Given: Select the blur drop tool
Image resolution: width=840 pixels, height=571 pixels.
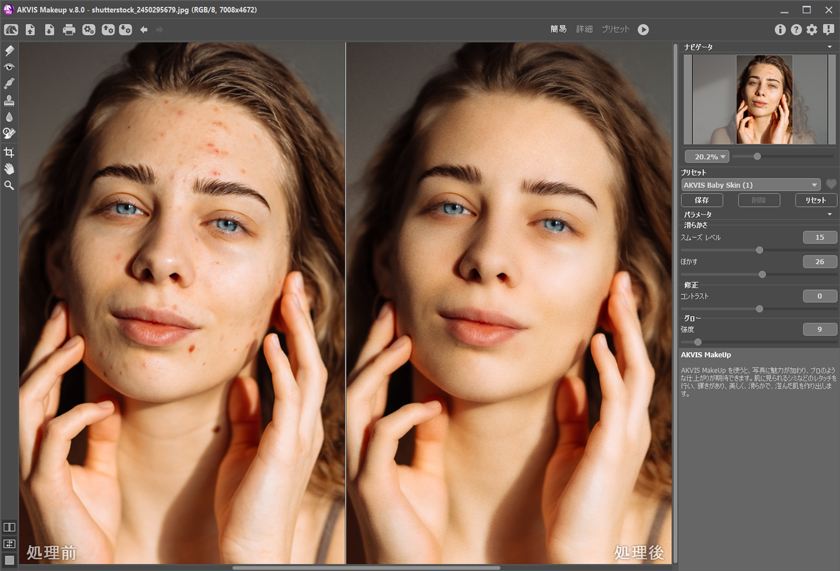Looking at the screenshot, I should click(x=9, y=117).
